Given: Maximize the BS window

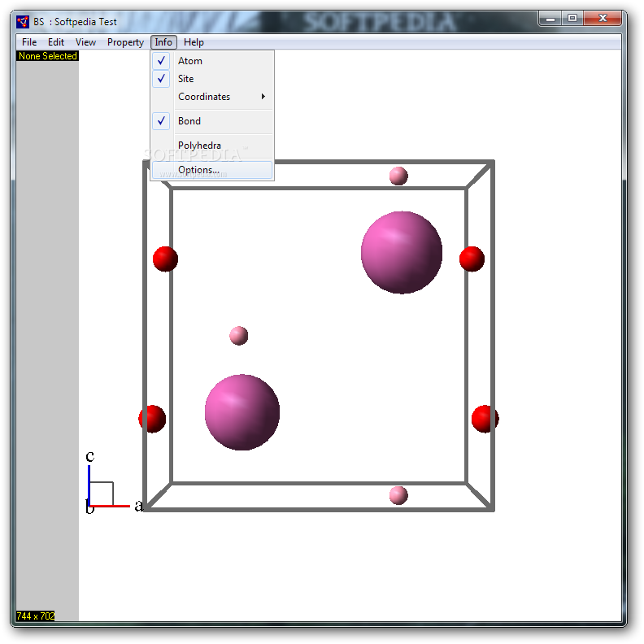Looking at the screenshot, I should tap(572, 19).
